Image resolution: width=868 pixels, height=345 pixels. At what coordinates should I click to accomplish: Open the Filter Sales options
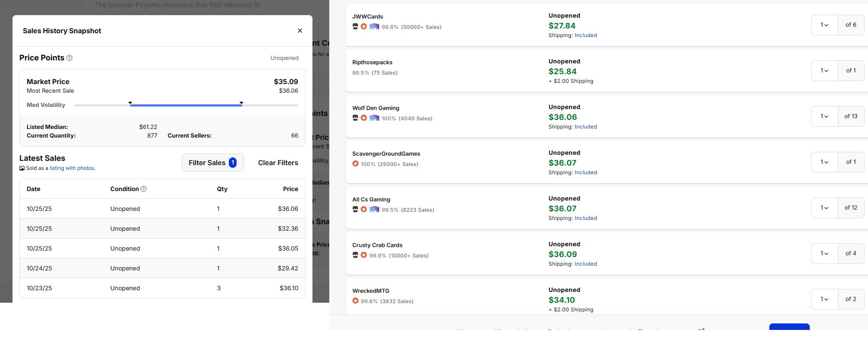click(x=212, y=163)
